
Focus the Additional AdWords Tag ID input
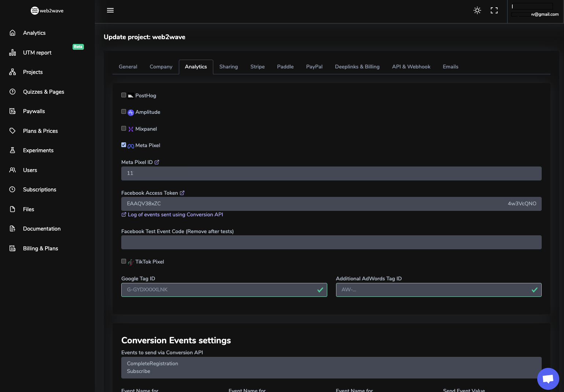[439, 290]
